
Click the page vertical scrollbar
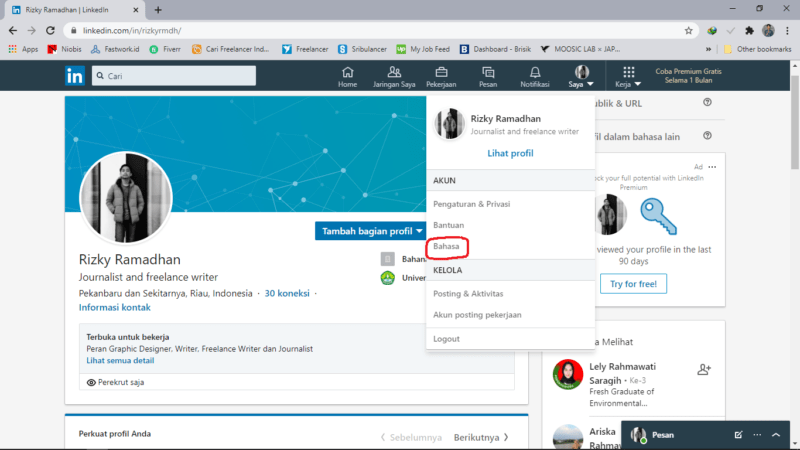(x=795, y=122)
